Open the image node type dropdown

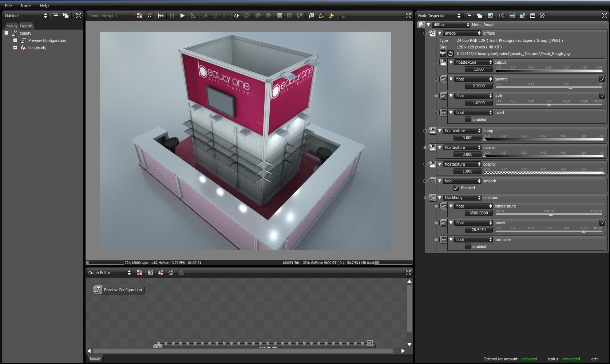click(x=462, y=33)
